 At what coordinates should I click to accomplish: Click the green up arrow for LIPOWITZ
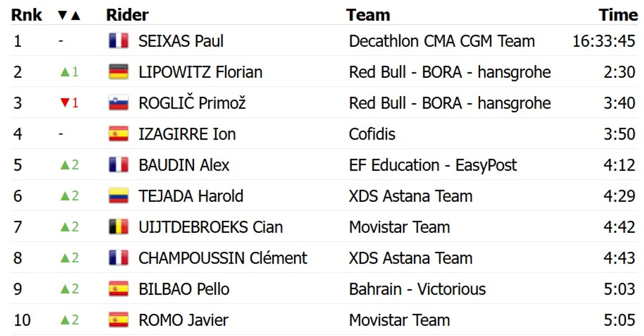click(x=64, y=72)
